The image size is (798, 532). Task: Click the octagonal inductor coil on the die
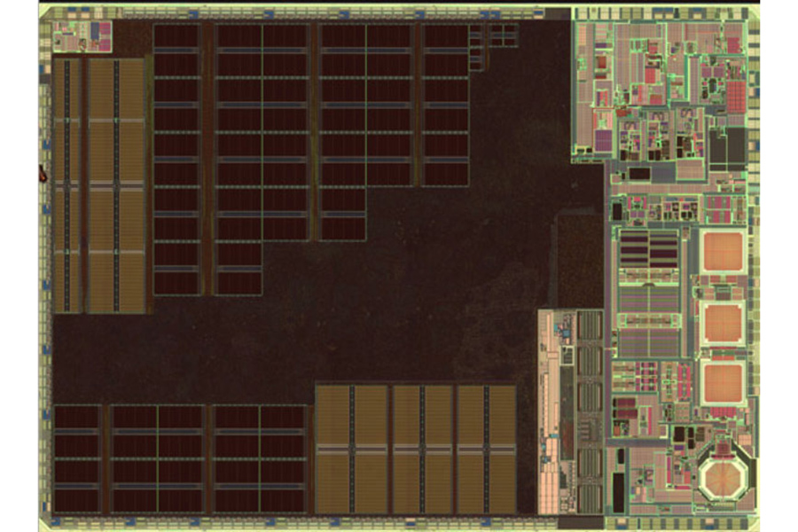[722, 479]
